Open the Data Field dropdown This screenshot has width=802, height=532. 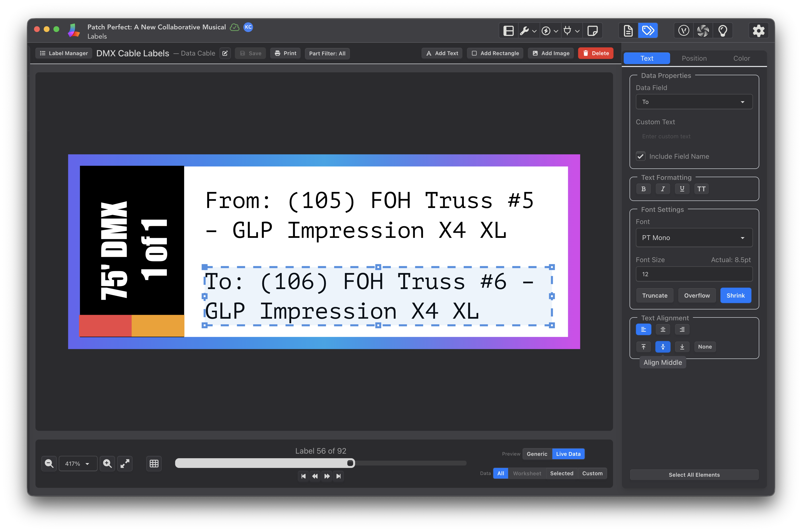(694, 102)
